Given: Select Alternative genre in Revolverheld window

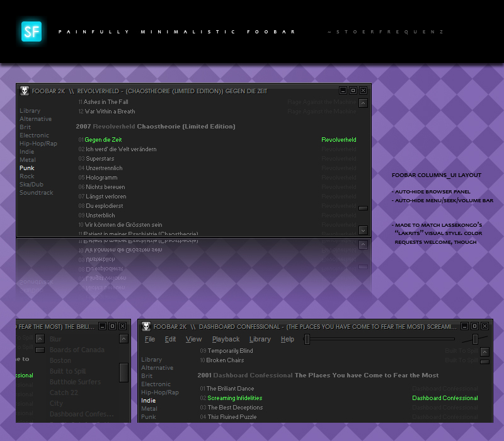Looking at the screenshot, I should [36, 119].
